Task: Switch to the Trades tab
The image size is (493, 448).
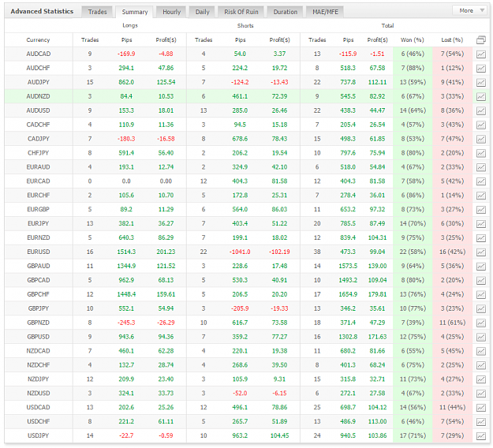Action: [97, 12]
